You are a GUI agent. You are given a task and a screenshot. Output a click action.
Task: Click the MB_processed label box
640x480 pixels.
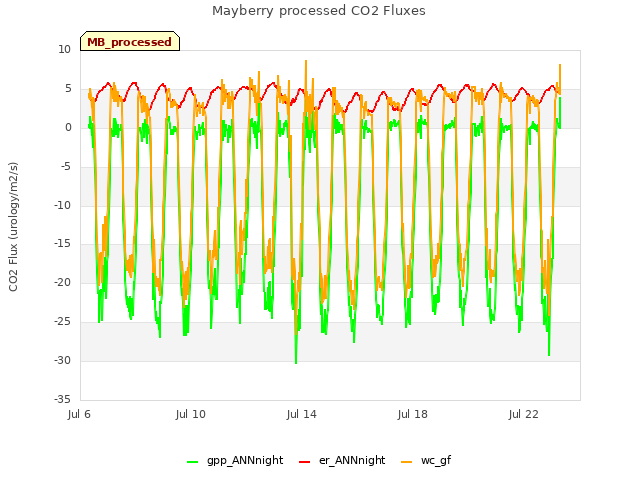coord(130,41)
